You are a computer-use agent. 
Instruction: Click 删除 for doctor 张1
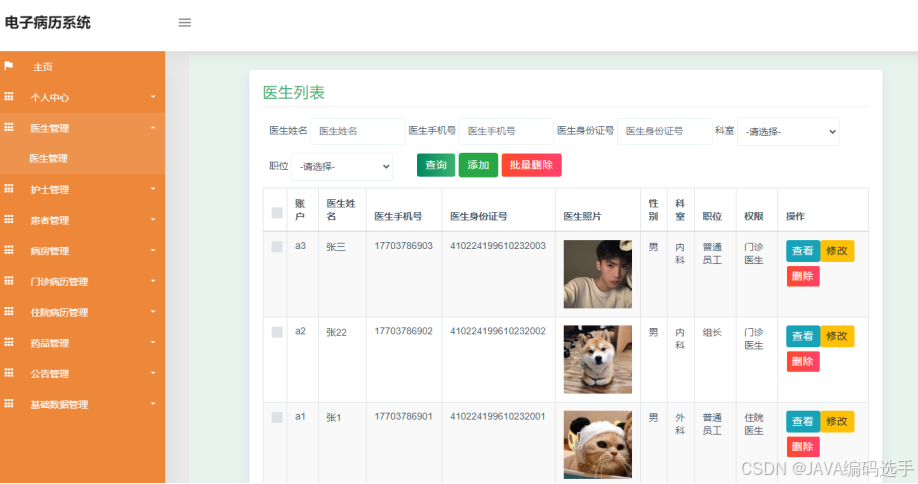pyautogui.click(x=803, y=447)
